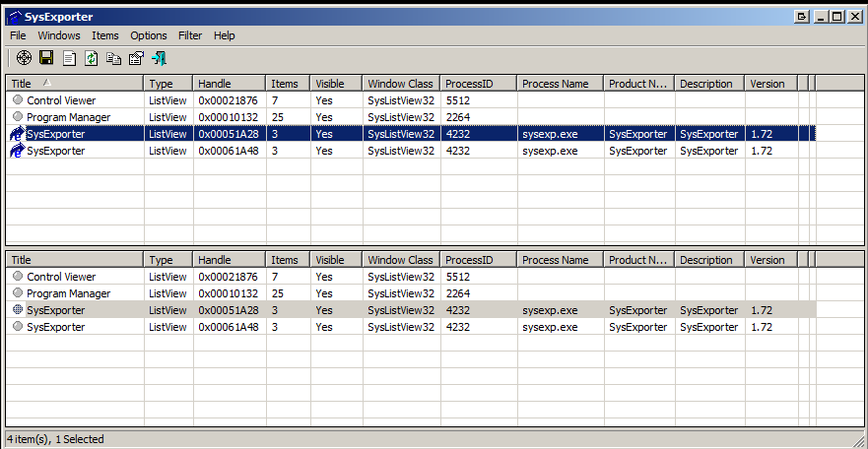Sort upper pane by Process Name header
The height and width of the screenshot is (449, 868).
pyautogui.click(x=561, y=84)
